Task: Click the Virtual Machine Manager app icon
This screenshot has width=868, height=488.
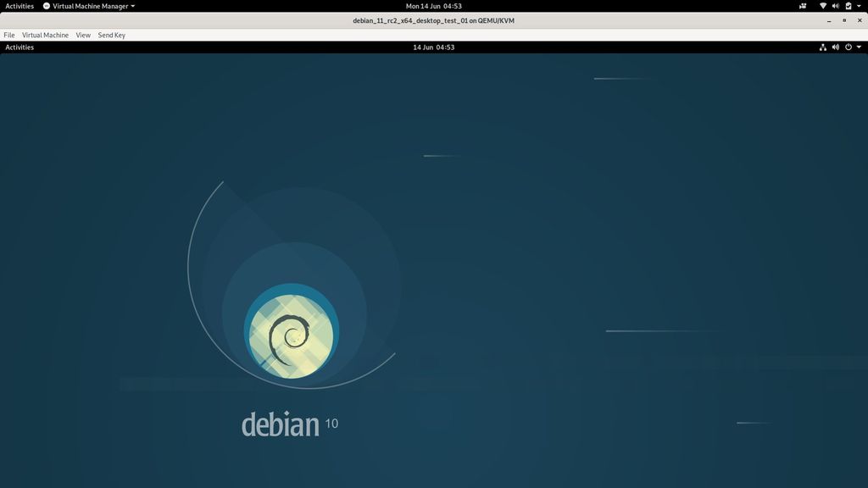Action: pos(47,6)
